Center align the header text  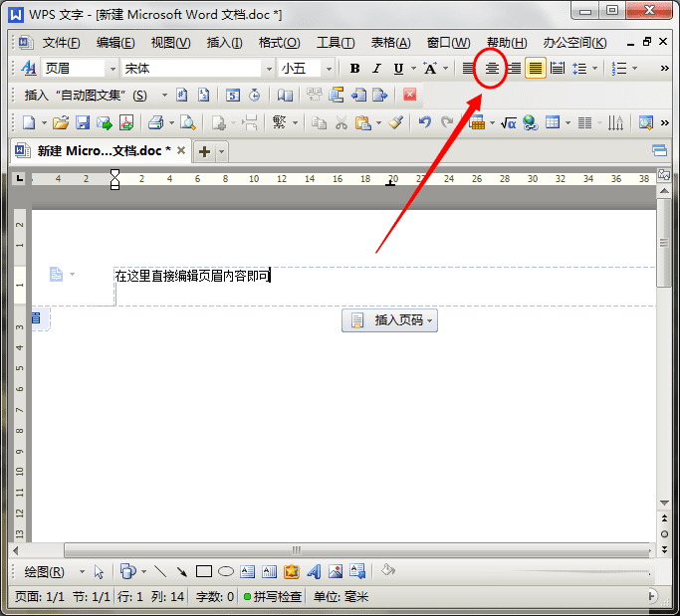(492, 69)
